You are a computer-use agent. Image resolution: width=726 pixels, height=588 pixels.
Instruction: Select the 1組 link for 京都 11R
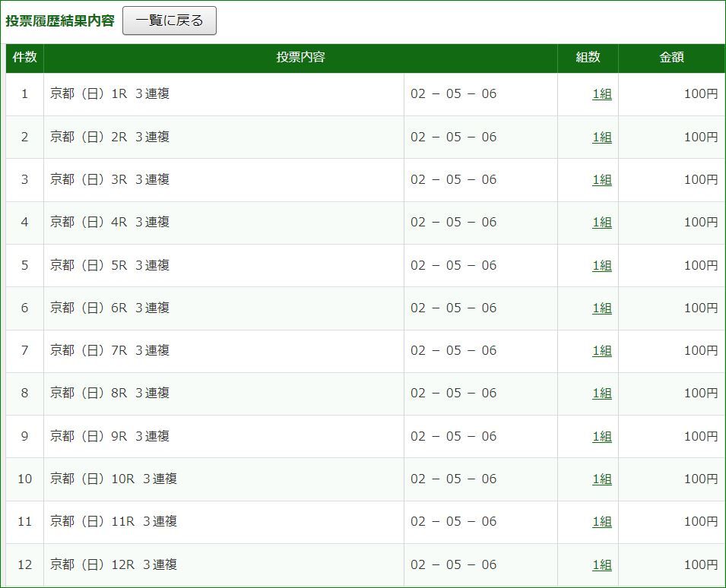tap(601, 522)
